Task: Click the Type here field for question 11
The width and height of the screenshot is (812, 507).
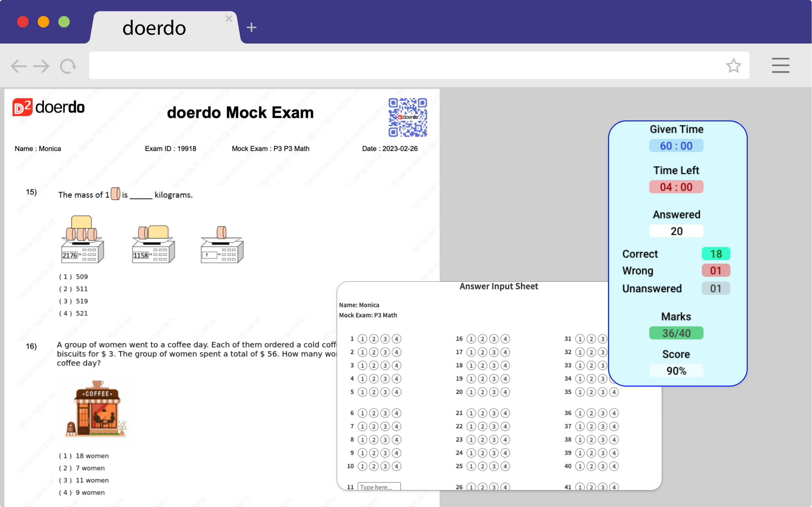Action: (x=379, y=487)
